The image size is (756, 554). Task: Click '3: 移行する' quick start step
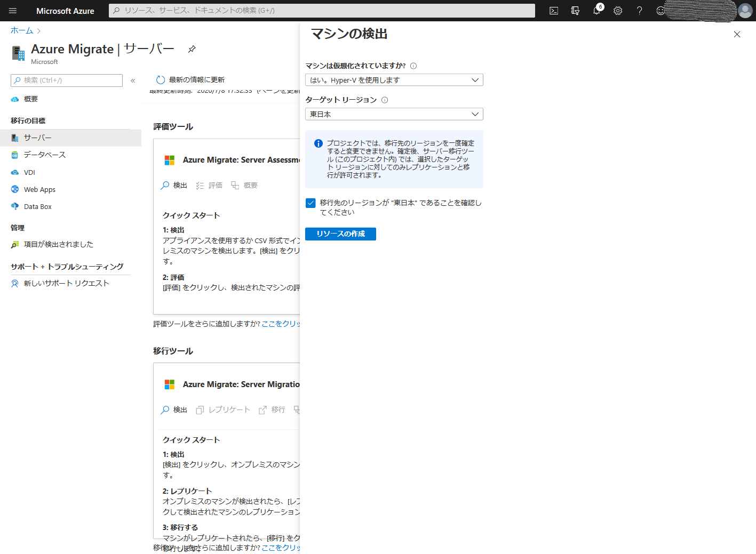pyautogui.click(x=180, y=527)
